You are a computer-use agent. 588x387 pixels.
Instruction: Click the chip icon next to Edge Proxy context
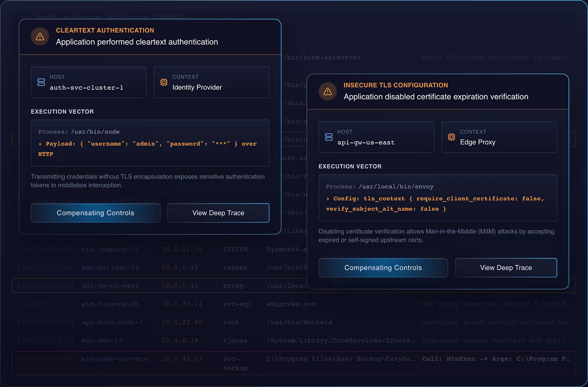452,137
